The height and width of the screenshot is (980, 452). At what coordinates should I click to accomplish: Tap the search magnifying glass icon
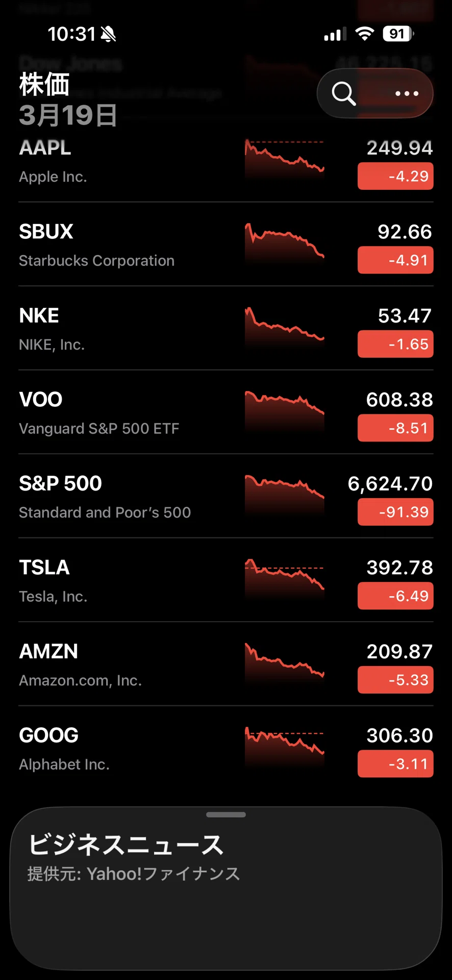coord(343,94)
